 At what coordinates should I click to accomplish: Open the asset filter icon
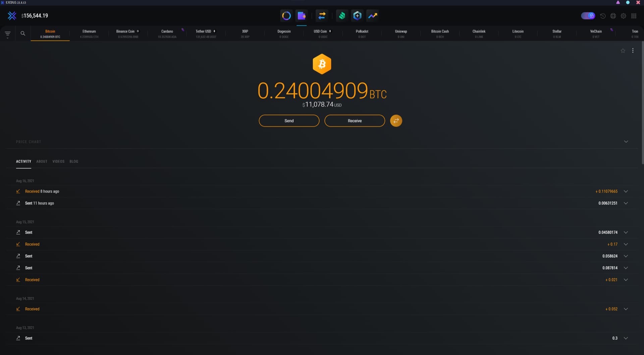tap(8, 34)
